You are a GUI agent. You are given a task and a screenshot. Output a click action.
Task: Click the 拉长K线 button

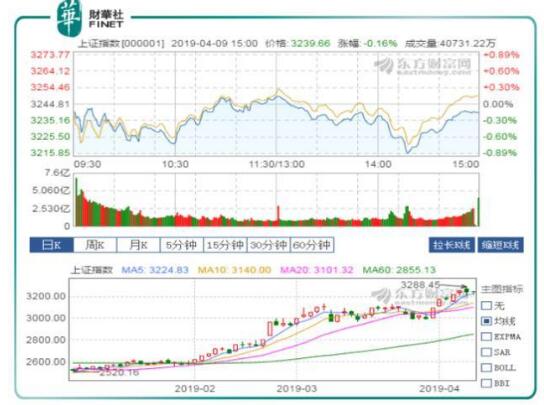point(451,245)
